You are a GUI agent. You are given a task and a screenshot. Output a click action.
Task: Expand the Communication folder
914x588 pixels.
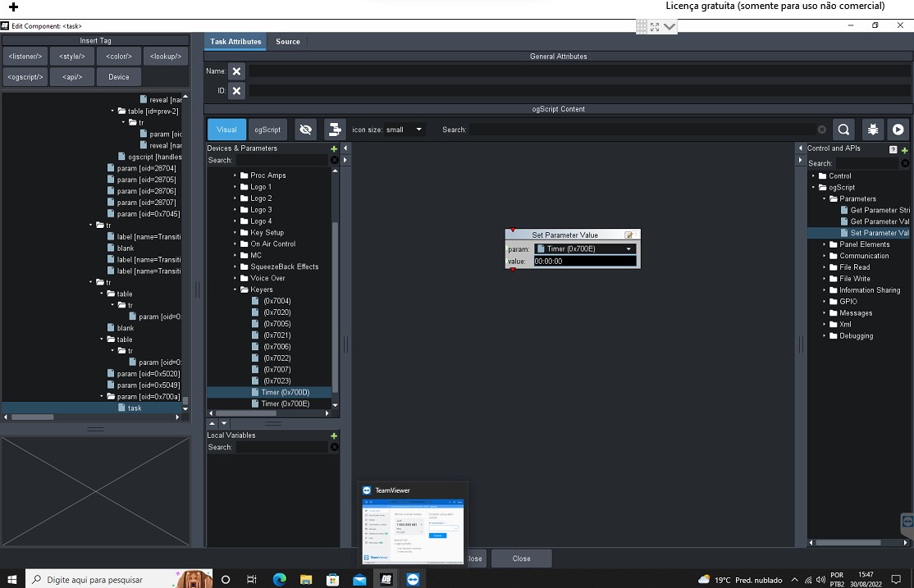click(x=825, y=256)
